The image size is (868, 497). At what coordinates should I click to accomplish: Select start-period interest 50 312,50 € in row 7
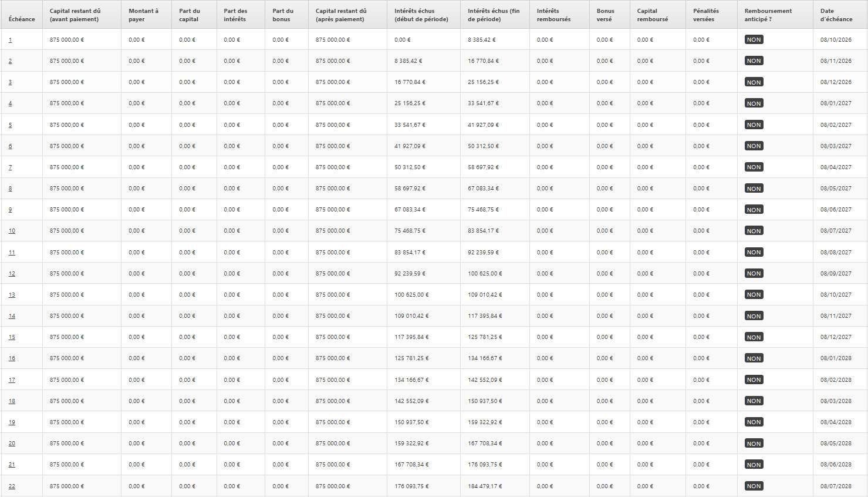pyautogui.click(x=410, y=167)
